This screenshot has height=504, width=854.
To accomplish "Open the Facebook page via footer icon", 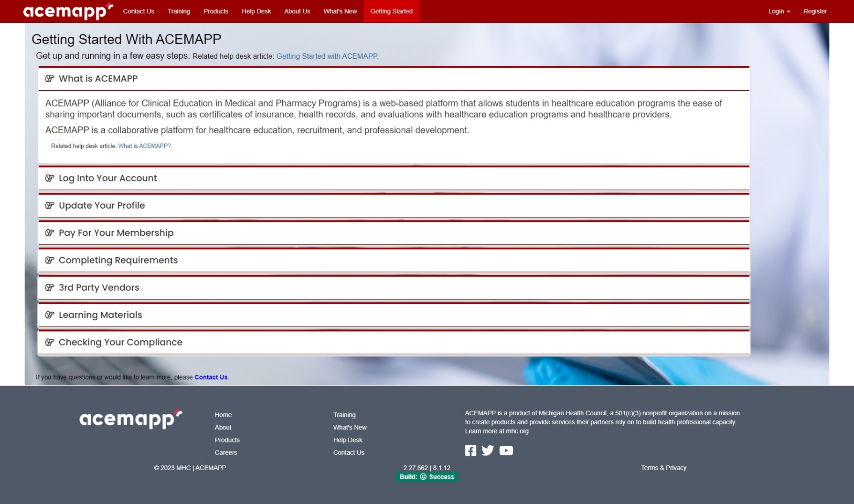I will [x=470, y=451].
